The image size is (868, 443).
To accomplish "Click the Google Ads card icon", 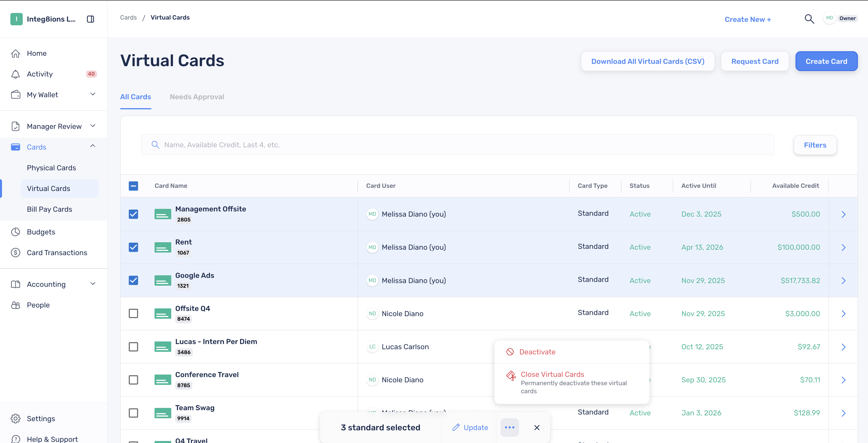I will click(x=163, y=280).
